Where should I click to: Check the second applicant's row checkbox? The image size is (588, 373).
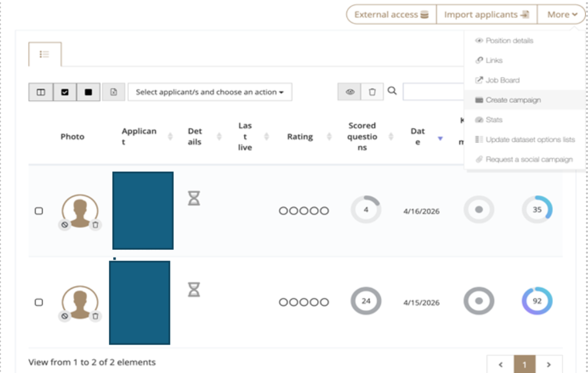click(39, 302)
